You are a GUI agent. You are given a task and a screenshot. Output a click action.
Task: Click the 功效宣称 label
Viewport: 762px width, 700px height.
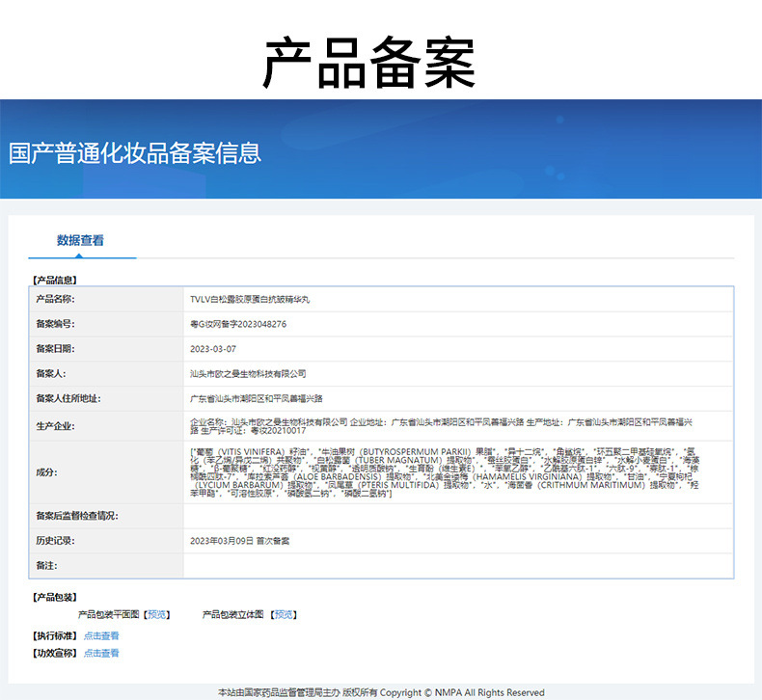55,653
